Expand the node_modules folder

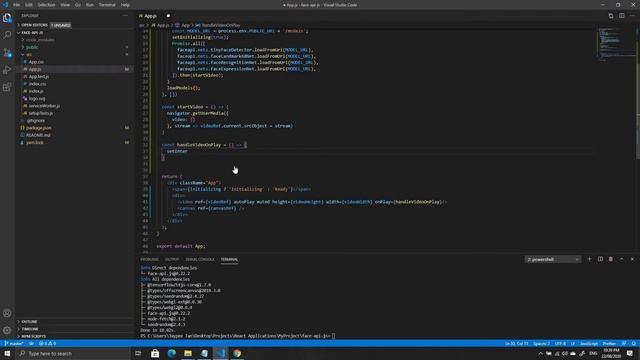click(40, 40)
